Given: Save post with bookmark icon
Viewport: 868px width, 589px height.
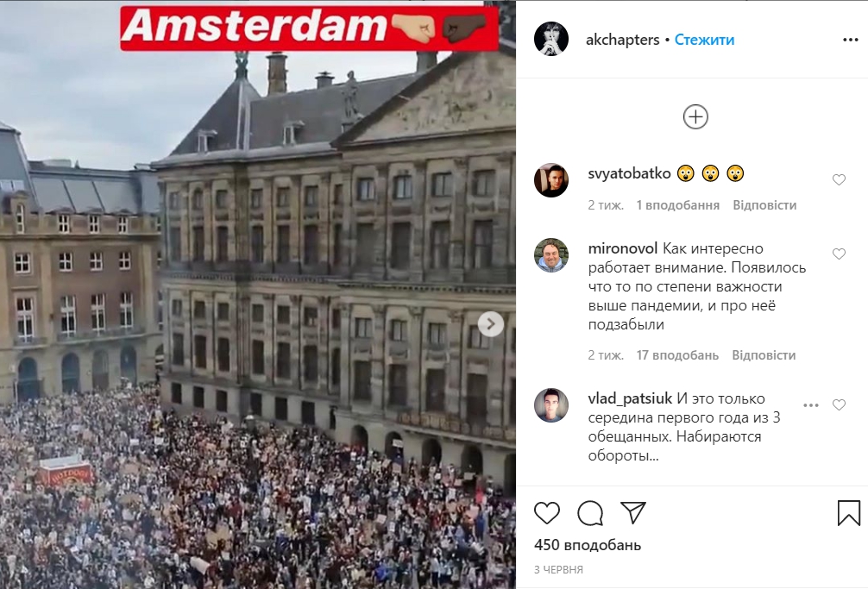Looking at the screenshot, I should [x=849, y=512].
